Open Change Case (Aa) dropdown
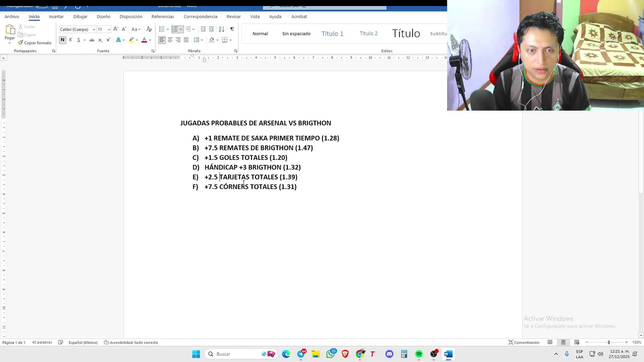Screen dimensions: 644x362 tap(136, 29)
